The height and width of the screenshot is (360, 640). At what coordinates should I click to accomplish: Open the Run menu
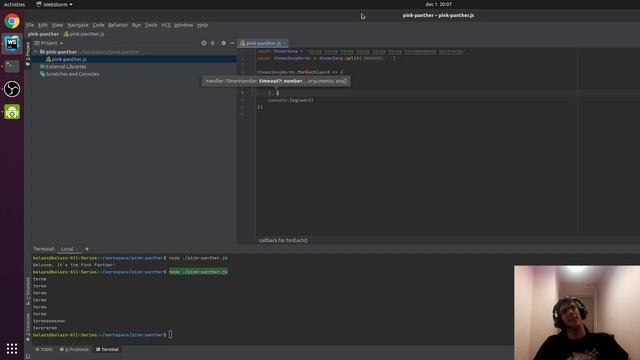pos(136,25)
